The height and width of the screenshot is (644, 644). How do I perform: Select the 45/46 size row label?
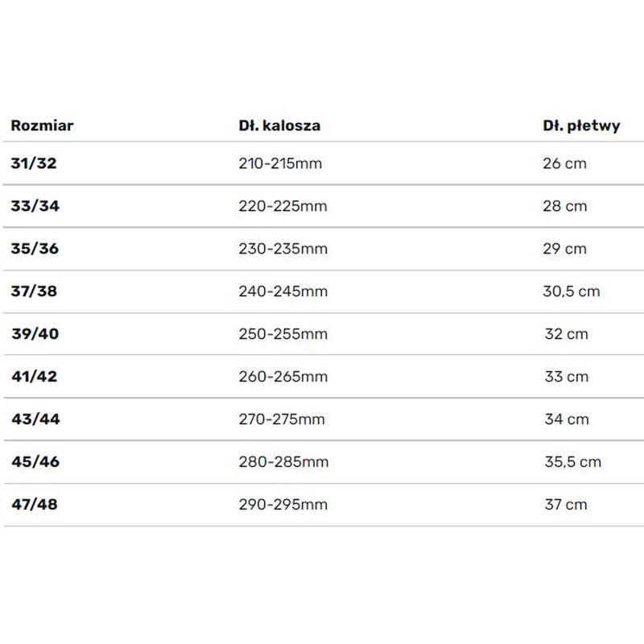coord(35,462)
